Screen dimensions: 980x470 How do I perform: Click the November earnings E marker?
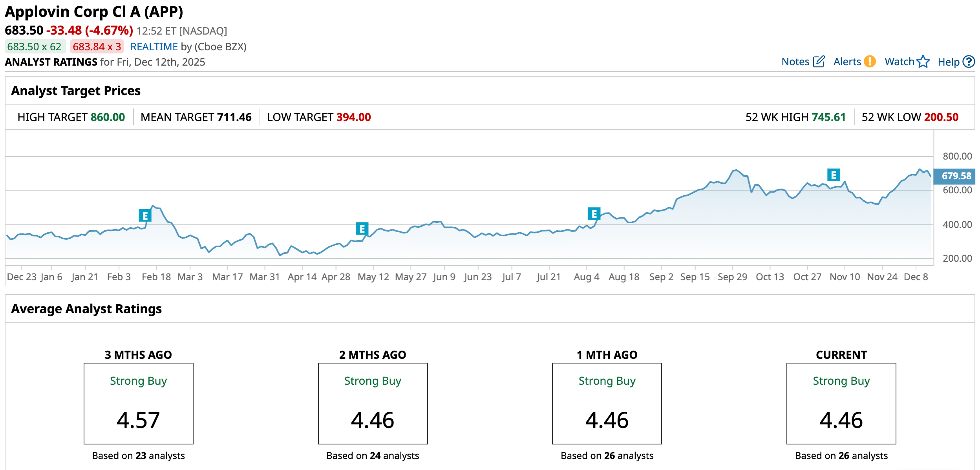click(x=833, y=175)
